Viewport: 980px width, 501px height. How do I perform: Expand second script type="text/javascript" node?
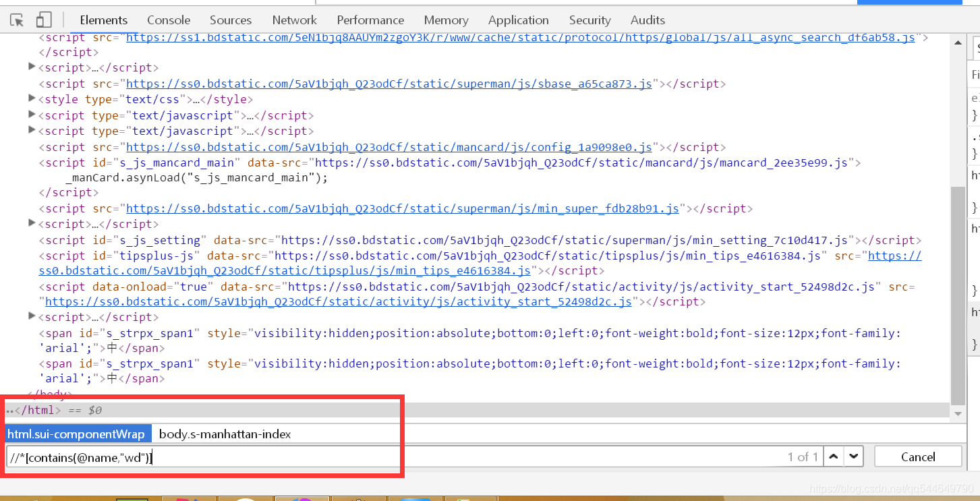32,130
